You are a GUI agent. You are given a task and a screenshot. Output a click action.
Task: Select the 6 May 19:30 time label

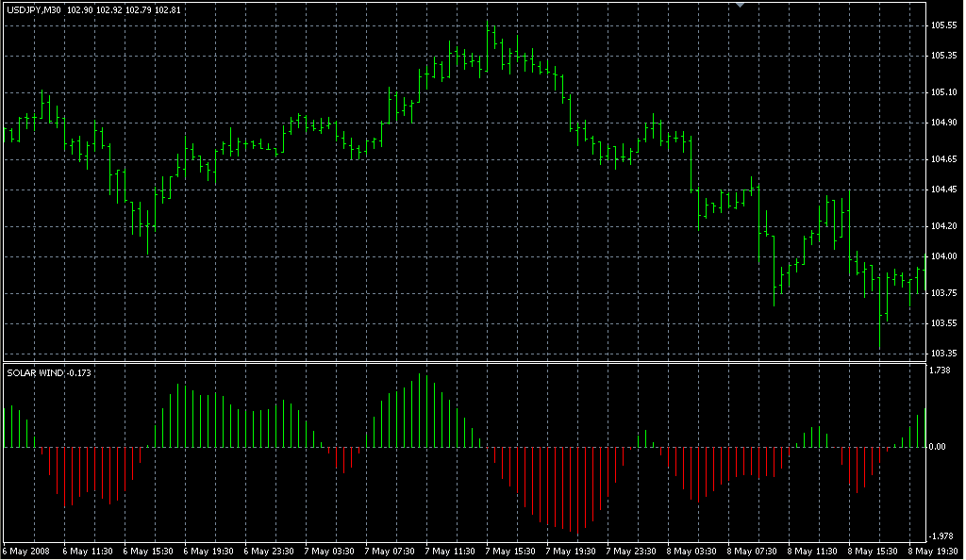(208, 551)
